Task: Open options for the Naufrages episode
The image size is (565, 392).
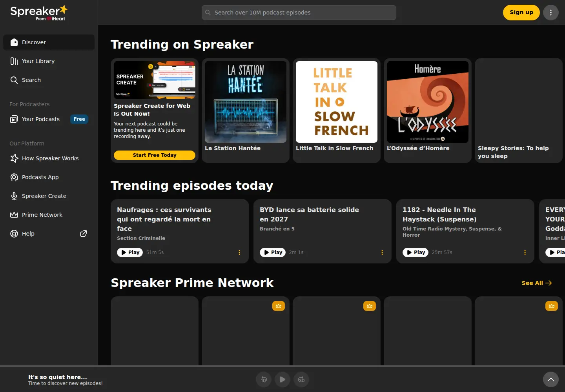Action: pos(239,252)
